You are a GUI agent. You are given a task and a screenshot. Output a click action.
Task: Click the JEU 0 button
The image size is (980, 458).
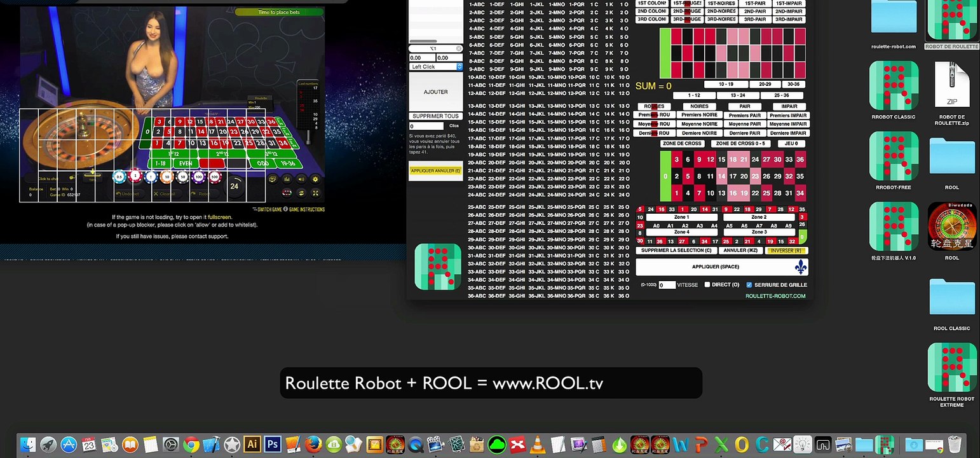[x=791, y=144]
